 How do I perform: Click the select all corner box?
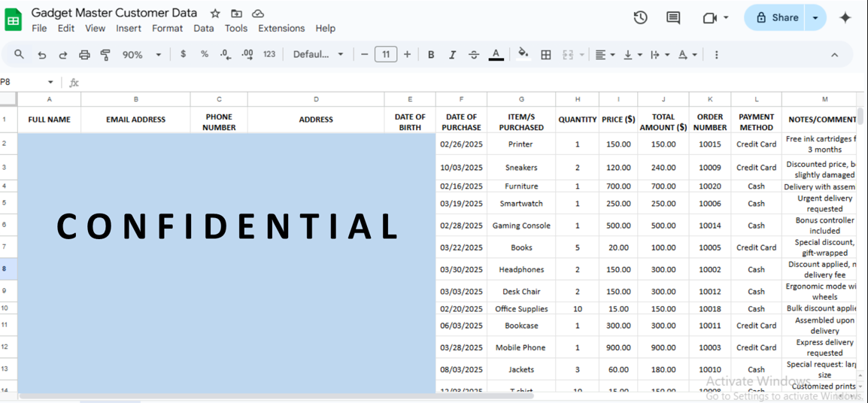[x=8, y=99]
